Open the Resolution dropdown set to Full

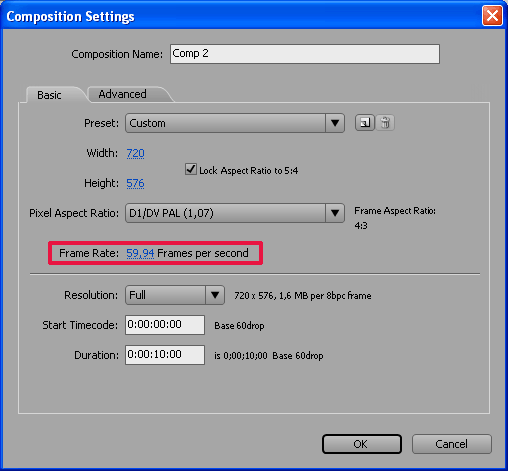pos(175,295)
